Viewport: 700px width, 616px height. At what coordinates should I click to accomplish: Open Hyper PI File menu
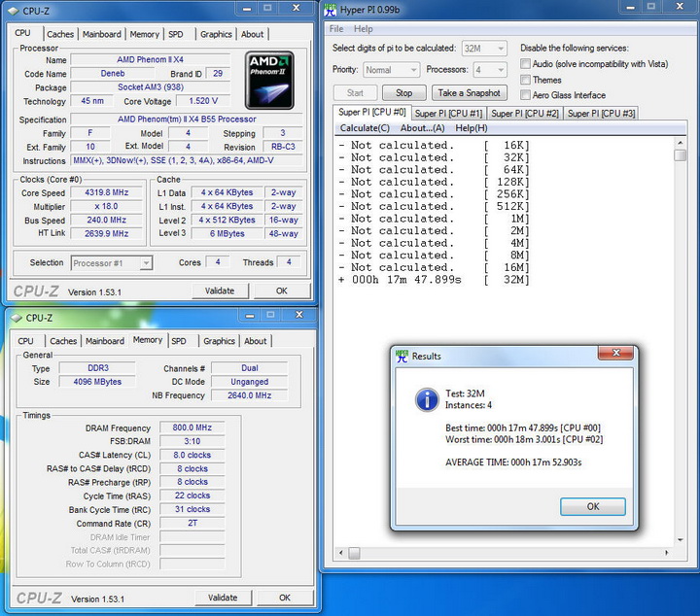click(336, 29)
